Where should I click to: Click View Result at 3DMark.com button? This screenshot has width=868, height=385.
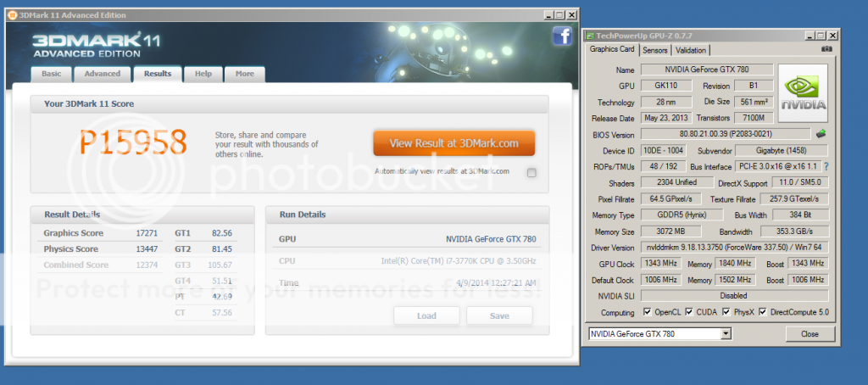click(x=453, y=143)
